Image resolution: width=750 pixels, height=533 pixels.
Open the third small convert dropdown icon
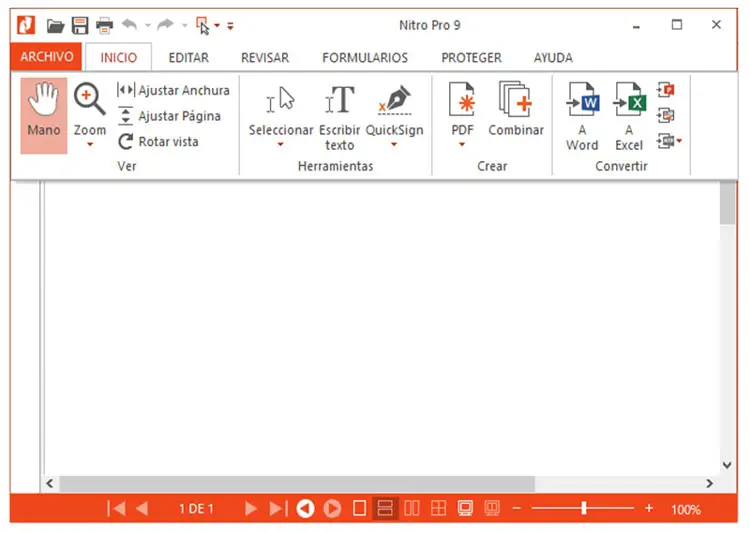[x=669, y=141]
